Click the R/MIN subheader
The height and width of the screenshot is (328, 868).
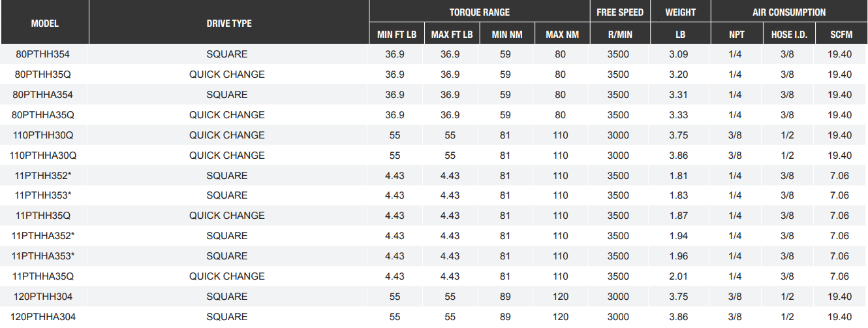(x=620, y=34)
